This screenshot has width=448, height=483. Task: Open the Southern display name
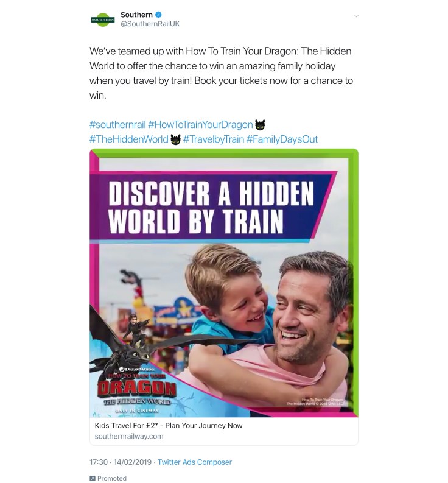[x=136, y=15]
